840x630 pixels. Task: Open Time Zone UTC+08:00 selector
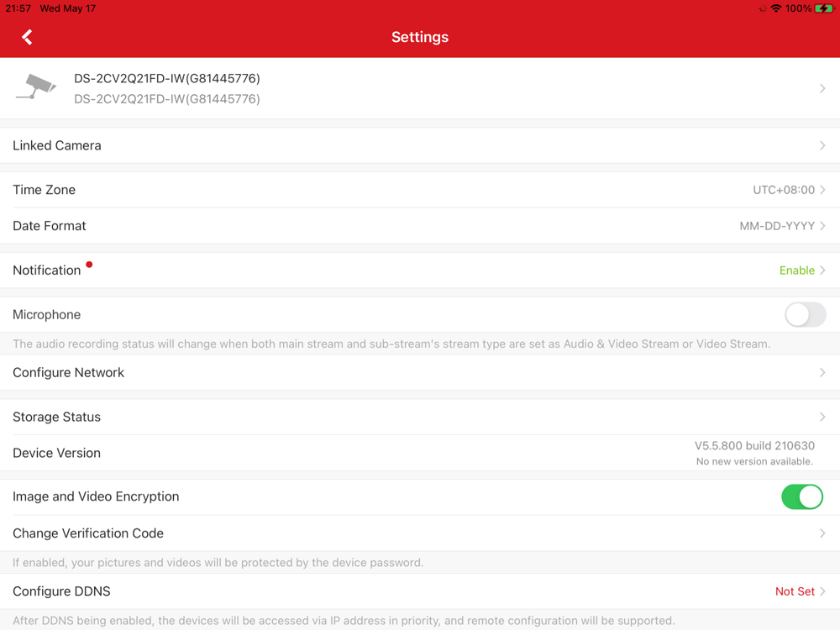(789, 190)
